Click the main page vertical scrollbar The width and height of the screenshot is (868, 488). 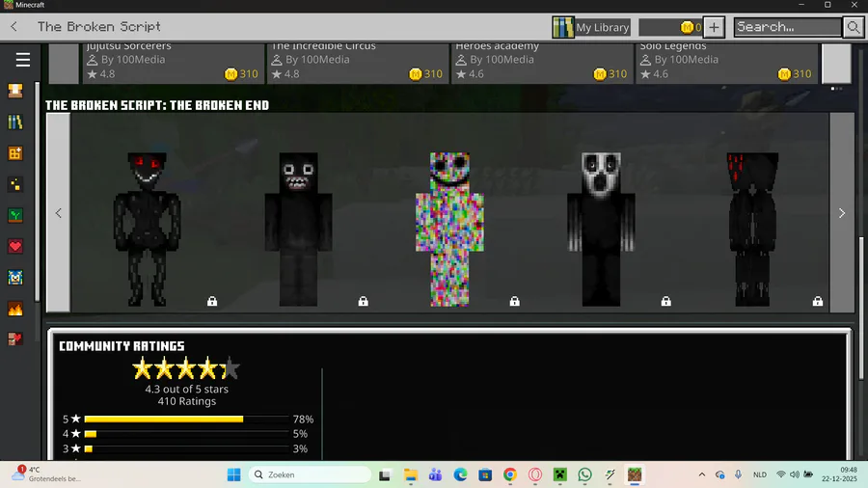coord(861,309)
